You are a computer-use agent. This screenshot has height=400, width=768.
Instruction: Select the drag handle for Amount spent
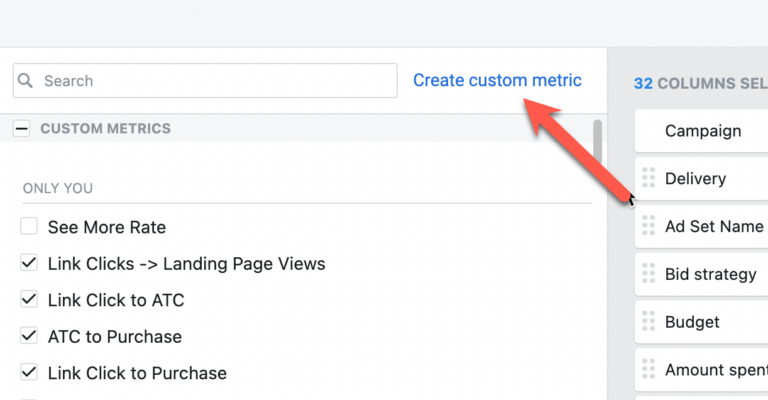(648, 370)
